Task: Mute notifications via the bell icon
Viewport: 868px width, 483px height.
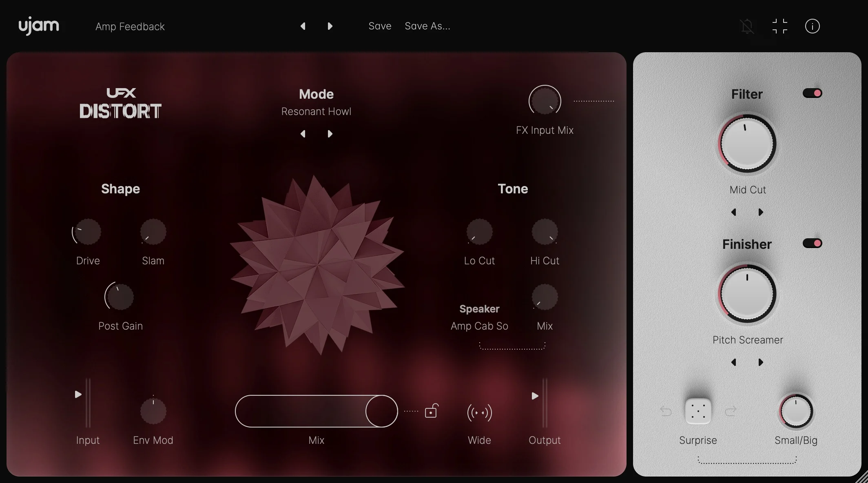Action: pyautogui.click(x=748, y=26)
